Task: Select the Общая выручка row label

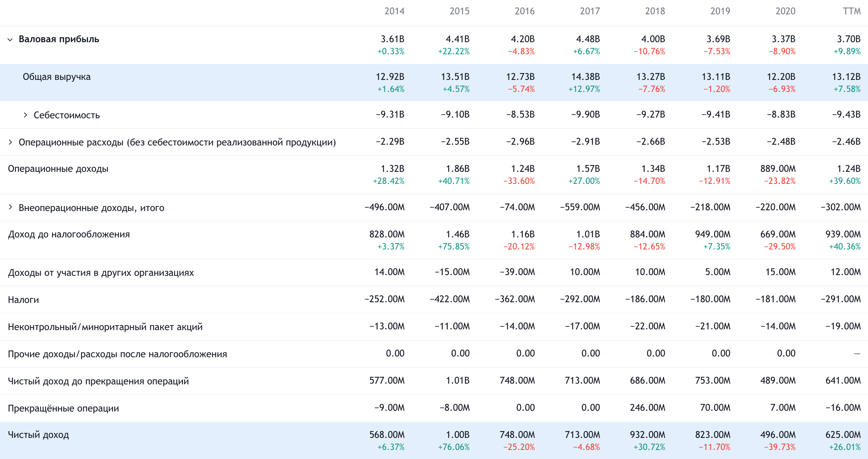Action: point(57,77)
